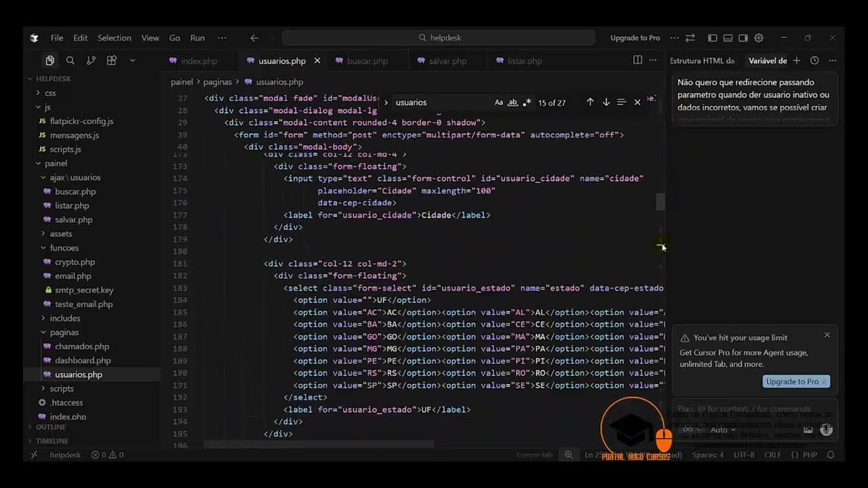
Task: Navigate back with the left arrow
Action: pyautogui.click(x=254, y=38)
